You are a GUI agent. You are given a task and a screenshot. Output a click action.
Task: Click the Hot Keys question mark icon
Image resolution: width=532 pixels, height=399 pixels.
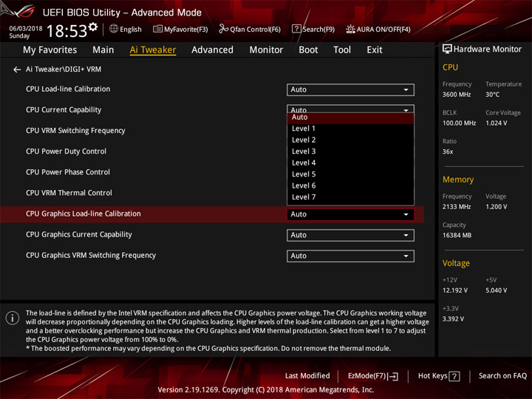tap(454, 376)
